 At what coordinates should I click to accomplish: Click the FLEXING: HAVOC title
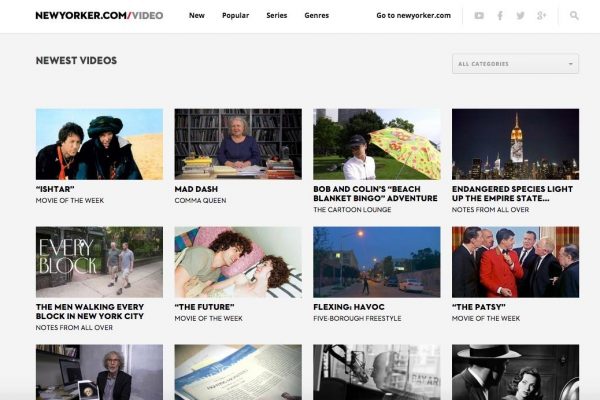click(349, 307)
